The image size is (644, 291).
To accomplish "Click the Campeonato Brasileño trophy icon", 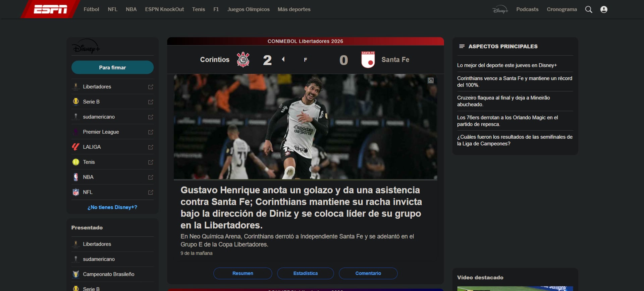I will (76, 274).
